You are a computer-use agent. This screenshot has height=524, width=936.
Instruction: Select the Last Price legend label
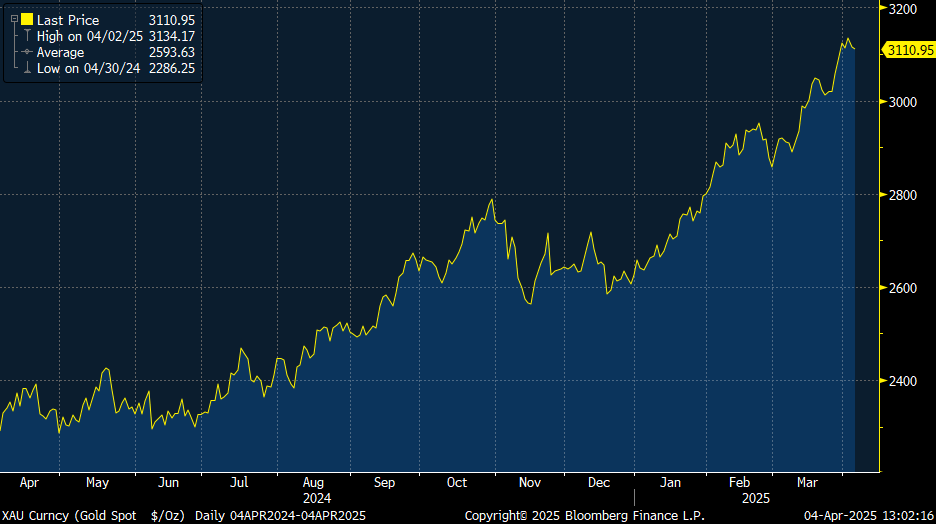[70, 19]
